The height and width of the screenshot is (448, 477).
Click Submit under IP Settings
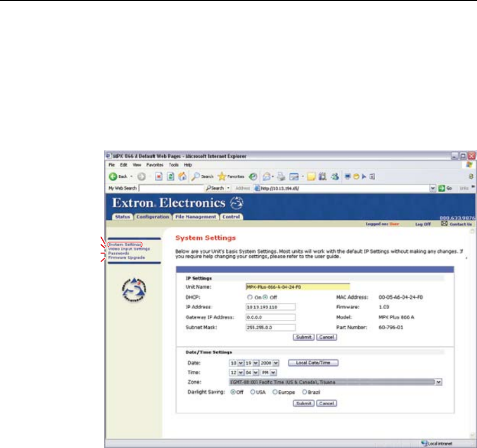point(304,337)
